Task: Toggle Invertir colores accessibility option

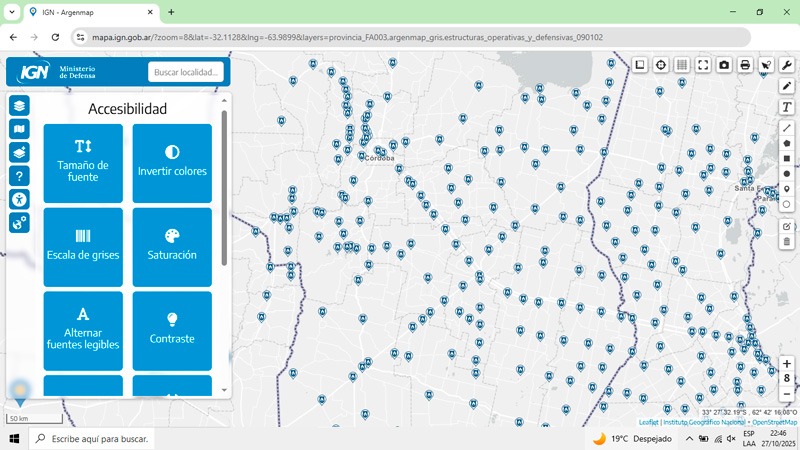Action: [172, 163]
